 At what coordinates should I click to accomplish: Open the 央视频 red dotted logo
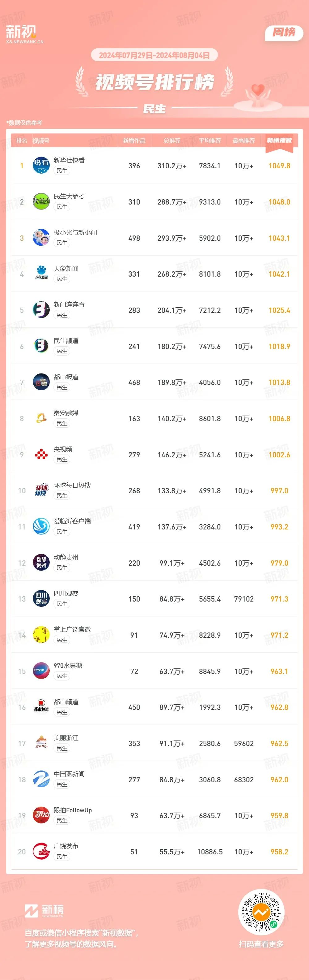click(x=41, y=455)
